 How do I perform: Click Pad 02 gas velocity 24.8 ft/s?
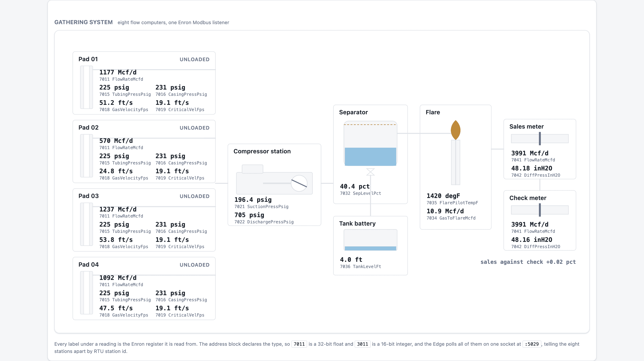point(116,171)
